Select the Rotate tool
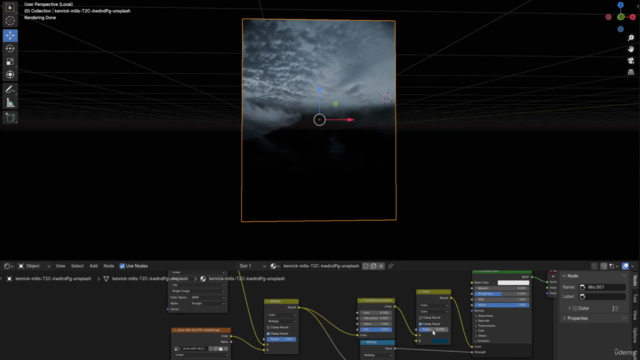The height and width of the screenshot is (360, 640). click(10, 49)
